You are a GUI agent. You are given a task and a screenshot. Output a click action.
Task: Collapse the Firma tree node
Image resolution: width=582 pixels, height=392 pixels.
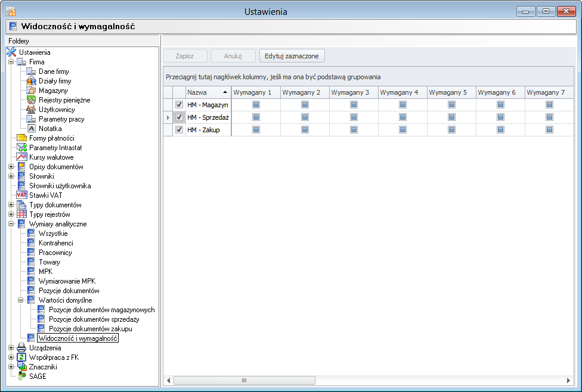pyautogui.click(x=11, y=62)
